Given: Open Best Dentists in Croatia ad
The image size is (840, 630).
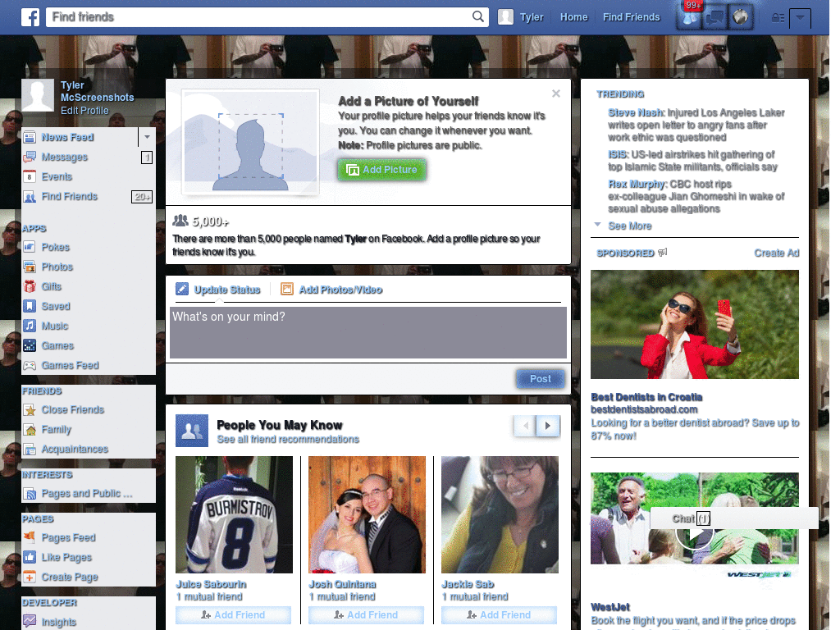Looking at the screenshot, I should (x=646, y=397).
